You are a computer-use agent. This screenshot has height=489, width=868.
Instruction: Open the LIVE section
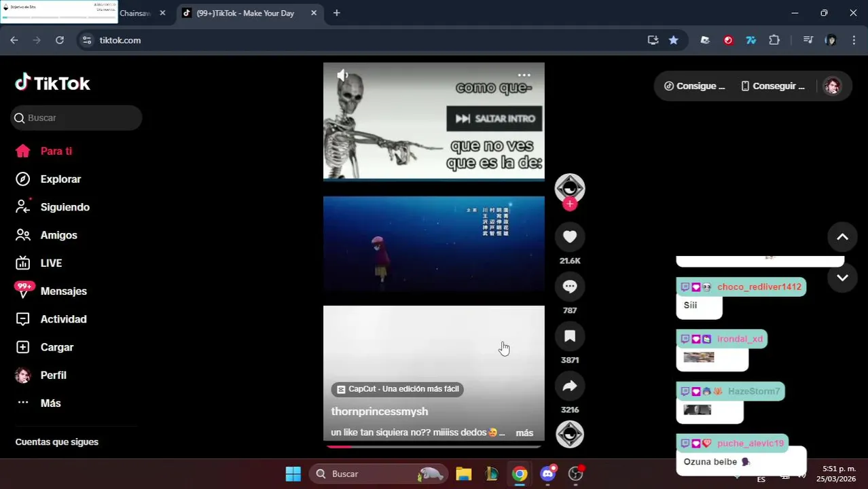click(39, 263)
